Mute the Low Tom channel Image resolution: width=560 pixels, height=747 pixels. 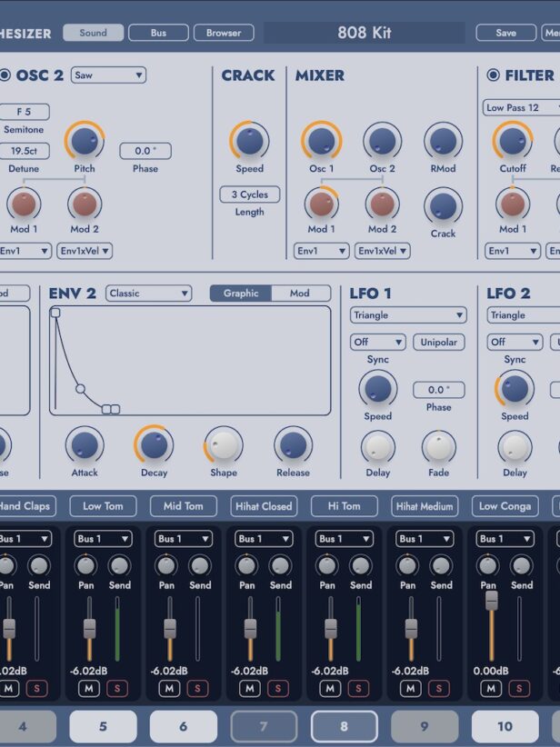click(89, 689)
